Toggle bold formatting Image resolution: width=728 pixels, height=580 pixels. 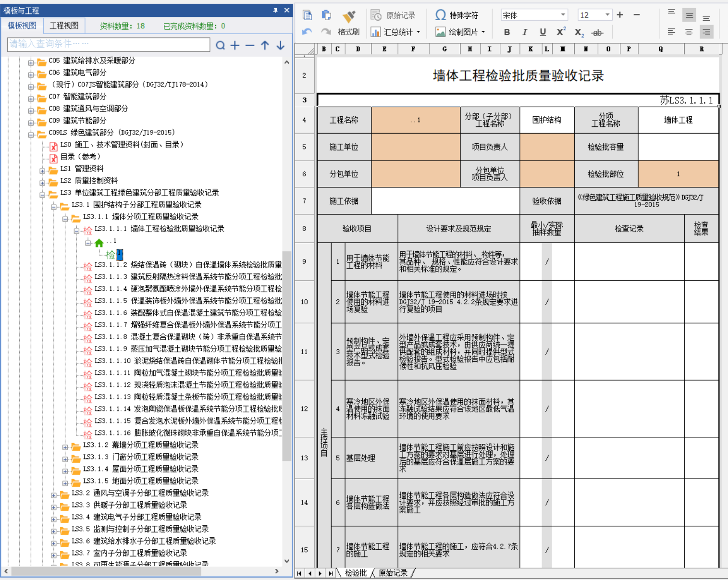507,32
